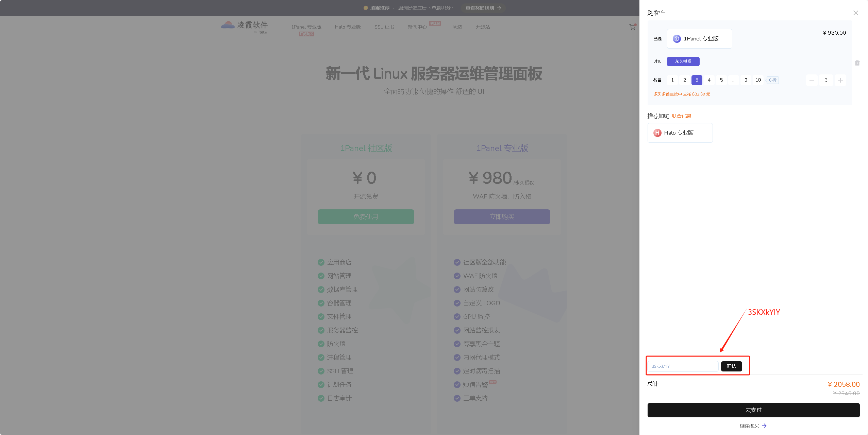Open 开源站 nav item
This screenshot has height=435, width=868.
[483, 27]
